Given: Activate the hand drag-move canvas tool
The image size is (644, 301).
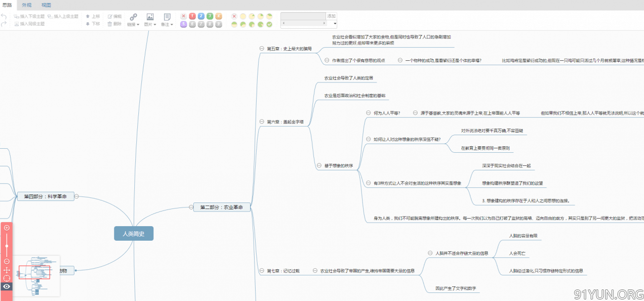Looking at the screenshot, I should (x=7, y=270).
